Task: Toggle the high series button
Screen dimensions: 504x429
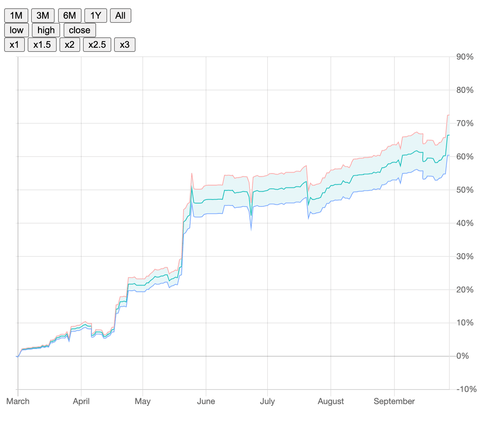Action: (46, 30)
